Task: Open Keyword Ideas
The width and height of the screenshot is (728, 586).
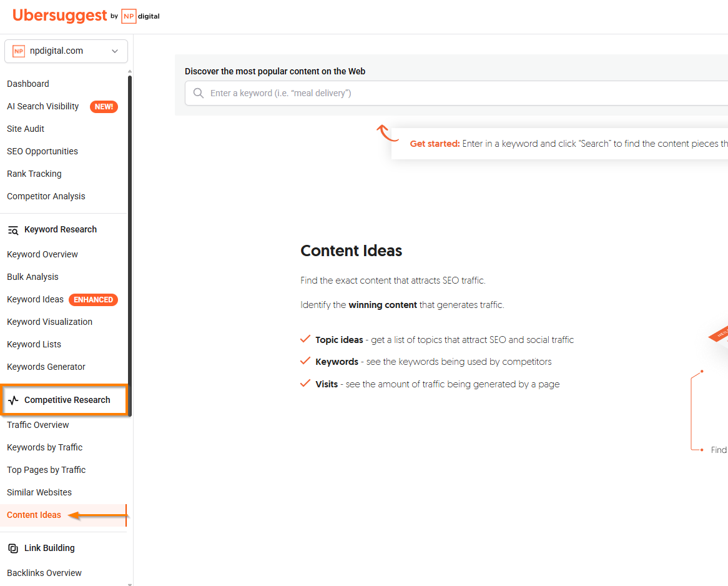Action: tap(36, 299)
